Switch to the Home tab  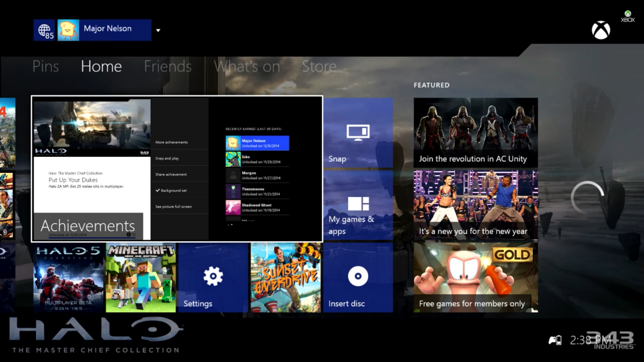coord(101,66)
